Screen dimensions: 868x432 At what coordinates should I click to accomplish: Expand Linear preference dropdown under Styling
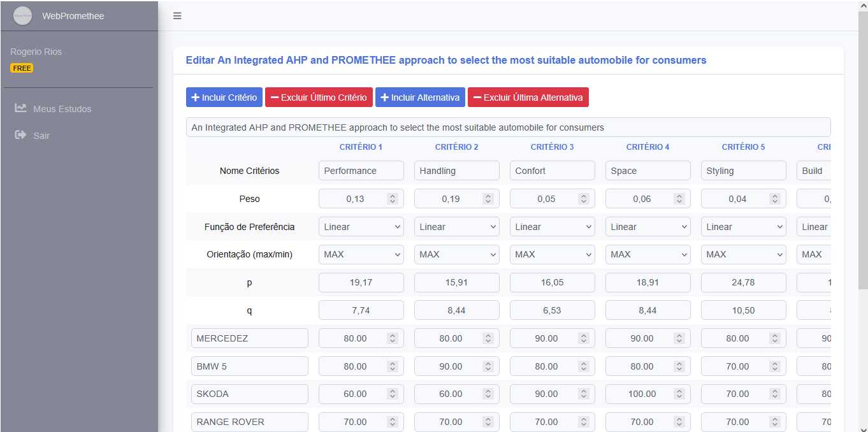pyautogui.click(x=743, y=227)
